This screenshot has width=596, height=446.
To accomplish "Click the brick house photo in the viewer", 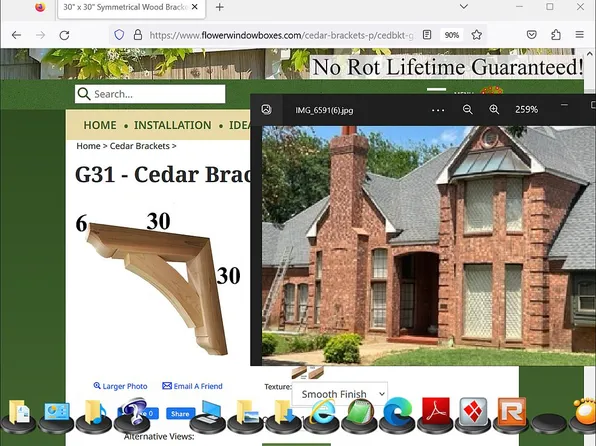I will (x=429, y=246).
